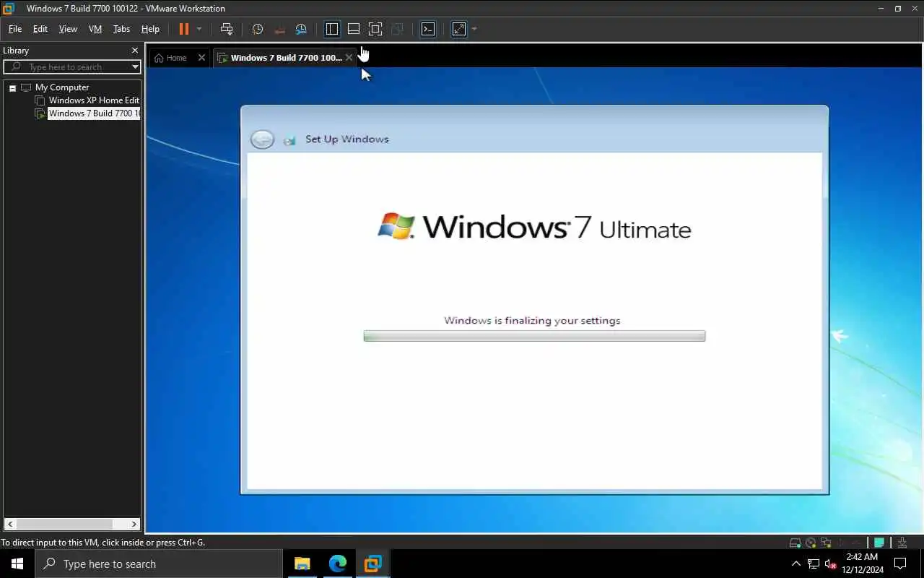The height and width of the screenshot is (578, 924).
Task: Click the Windows 7 Ultimate logo
Action: (534, 226)
